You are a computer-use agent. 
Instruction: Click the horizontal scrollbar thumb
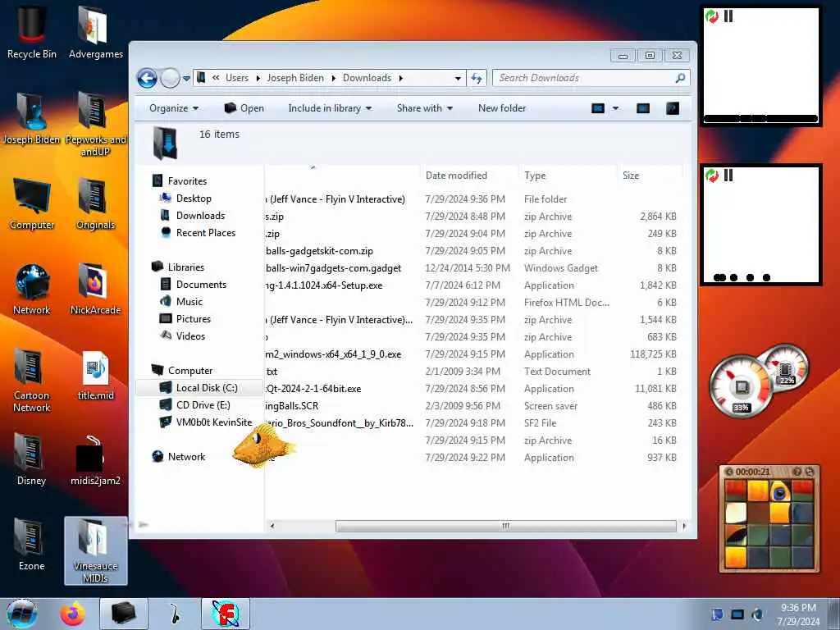[x=505, y=526]
